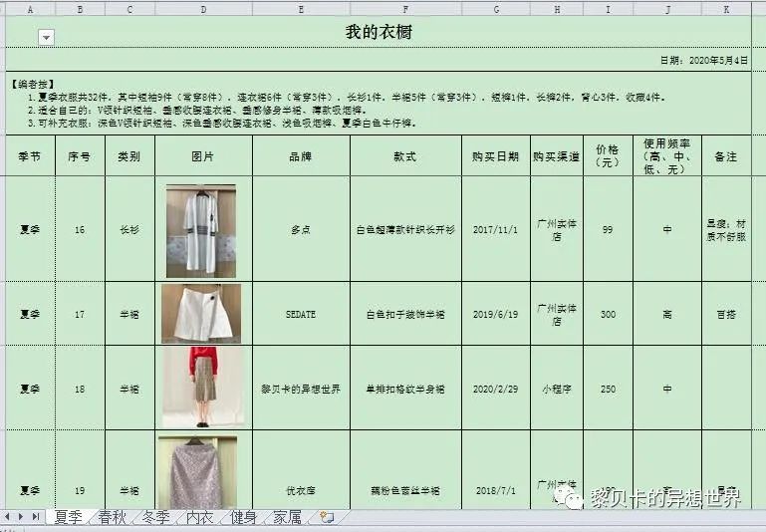The height and width of the screenshot is (532, 766).
Task: Select the 款式 header cell
Action: click(x=406, y=156)
